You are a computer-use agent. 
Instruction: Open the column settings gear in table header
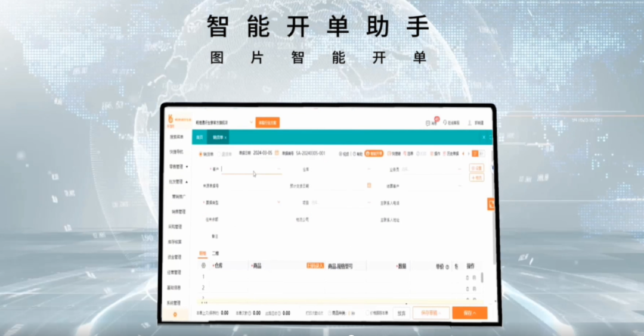(x=203, y=266)
